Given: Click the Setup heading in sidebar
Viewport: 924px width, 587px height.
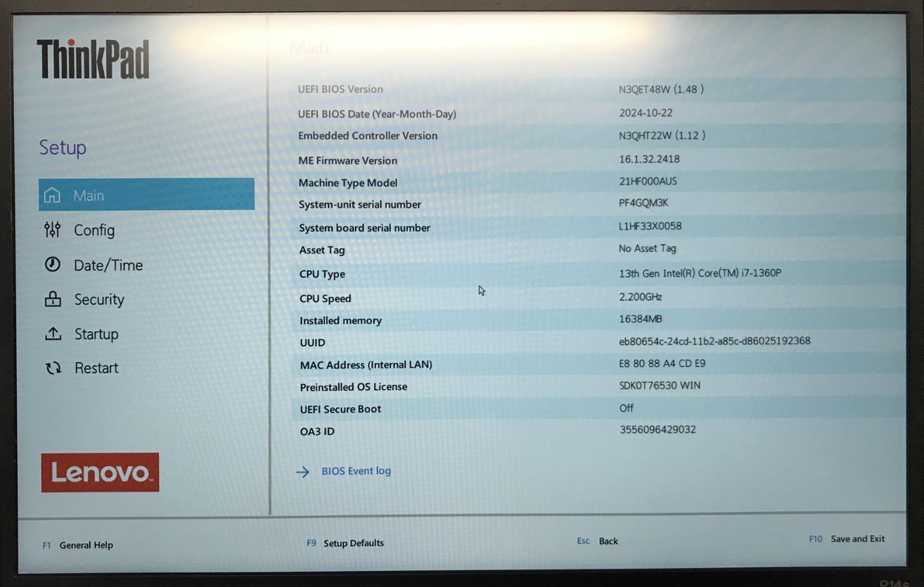Looking at the screenshot, I should coord(62,148).
